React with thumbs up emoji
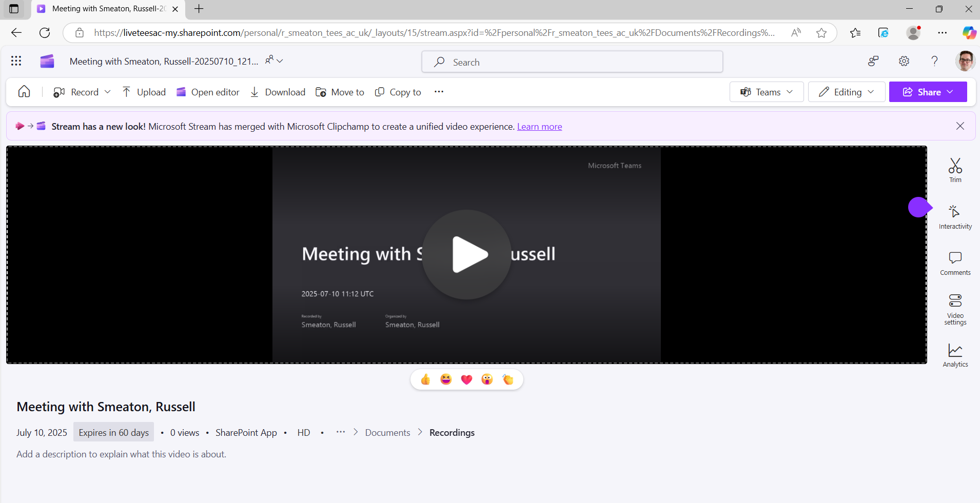This screenshot has width=980, height=503. click(x=425, y=379)
